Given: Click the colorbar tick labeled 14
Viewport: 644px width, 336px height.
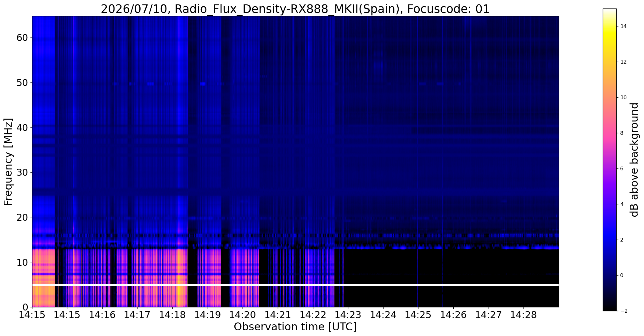Looking at the screenshot, I should (x=623, y=26).
